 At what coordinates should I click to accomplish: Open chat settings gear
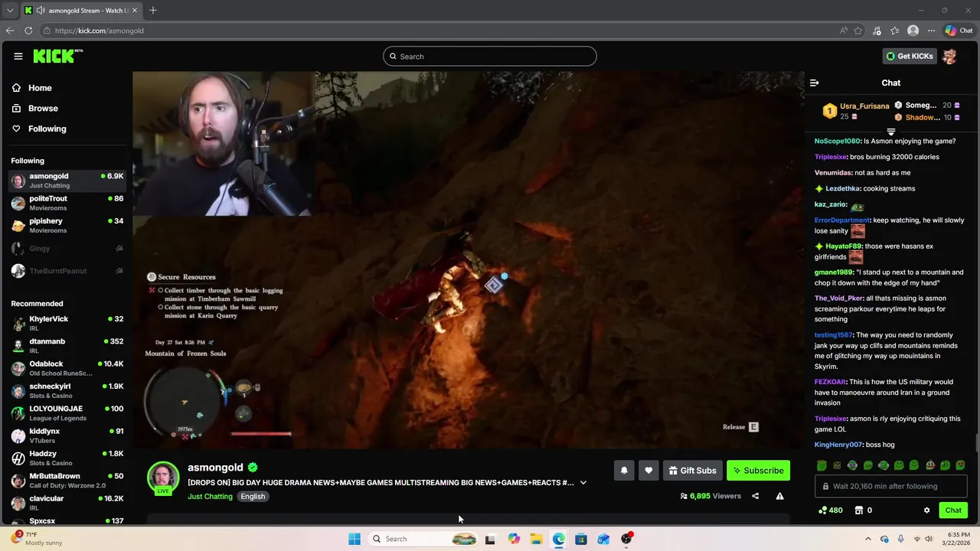[926, 510]
